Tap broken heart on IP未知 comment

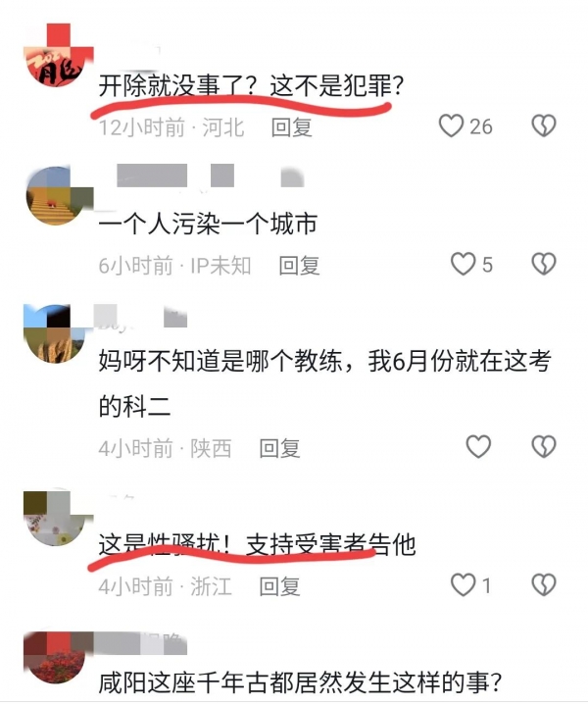click(x=544, y=264)
